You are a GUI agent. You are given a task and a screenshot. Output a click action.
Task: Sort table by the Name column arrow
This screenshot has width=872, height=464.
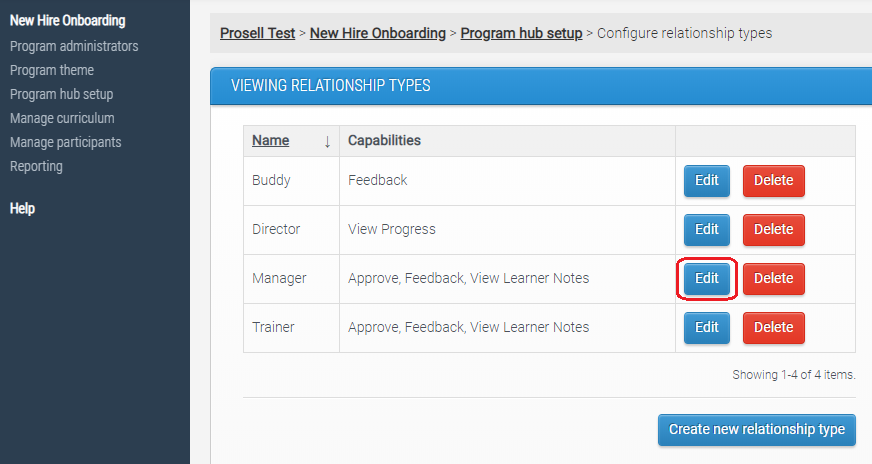point(327,141)
